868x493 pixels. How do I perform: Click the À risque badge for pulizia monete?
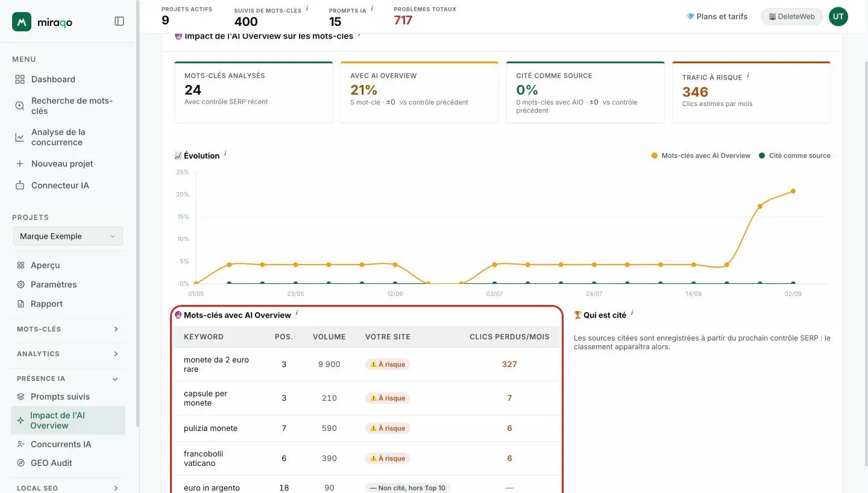[388, 429]
